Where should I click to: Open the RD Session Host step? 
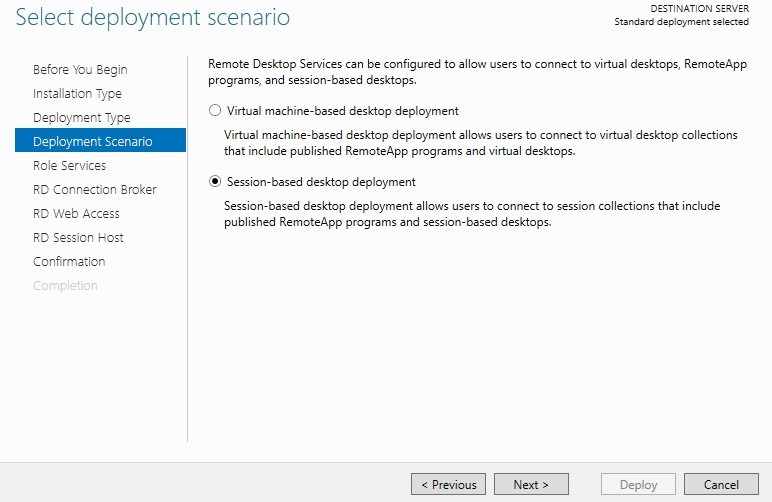tap(78, 238)
